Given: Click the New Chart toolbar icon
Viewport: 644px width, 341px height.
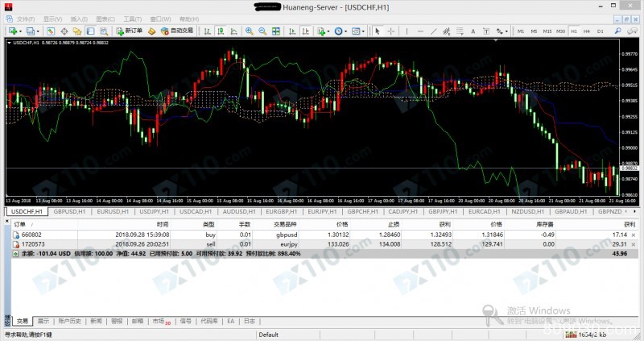Looking at the screenshot, I should click(x=12, y=31).
